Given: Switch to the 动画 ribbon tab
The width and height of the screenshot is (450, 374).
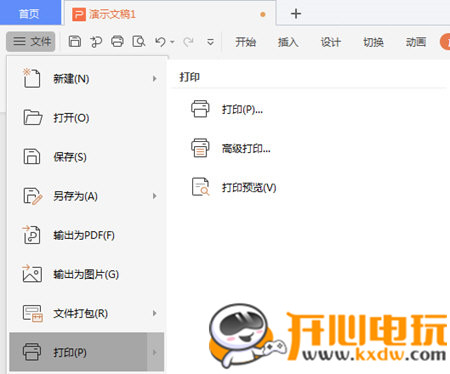Looking at the screenshot, I should pyautogui.click(x=416, y=42).
